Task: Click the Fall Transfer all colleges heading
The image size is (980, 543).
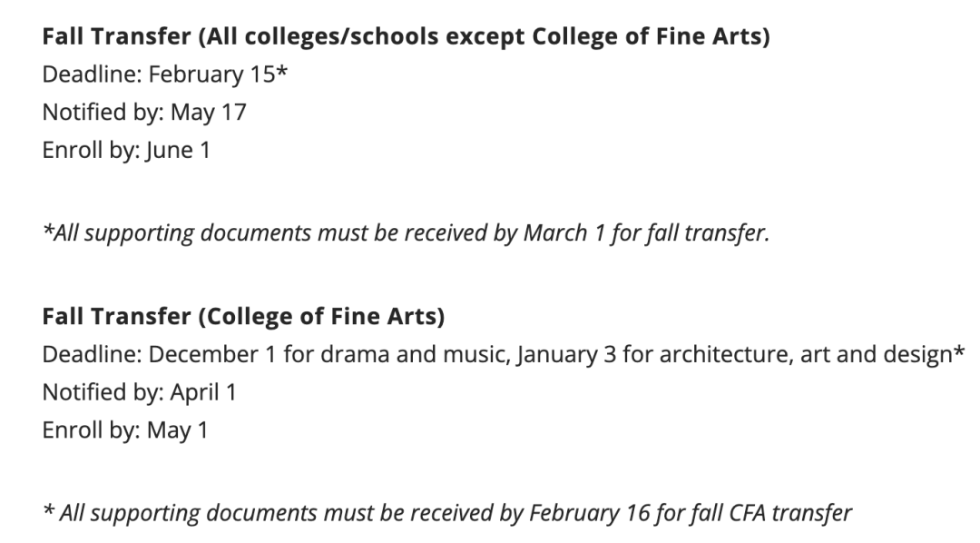Action: [x=406, y=36]
